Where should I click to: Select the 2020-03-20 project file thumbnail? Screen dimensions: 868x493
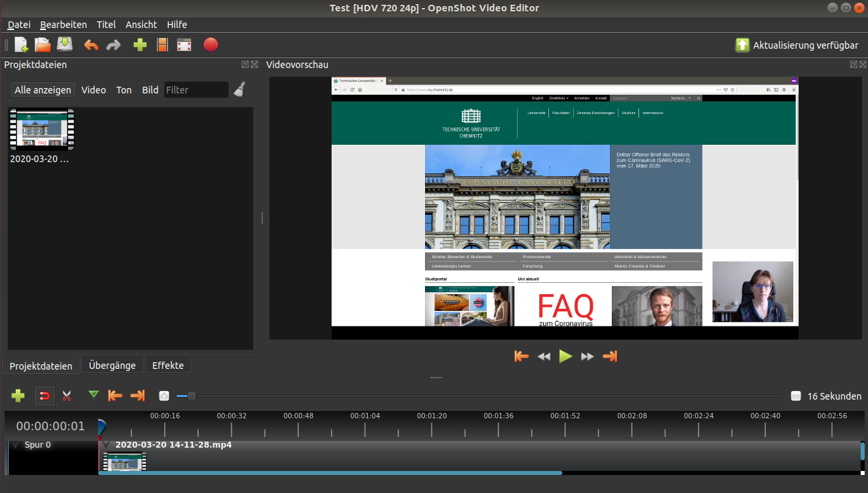[41, 129]
